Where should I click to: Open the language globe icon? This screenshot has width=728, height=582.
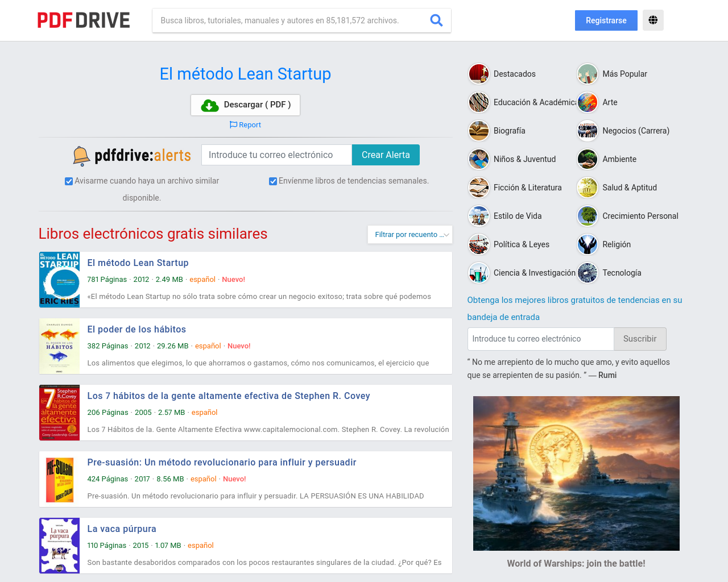point(653,20)
